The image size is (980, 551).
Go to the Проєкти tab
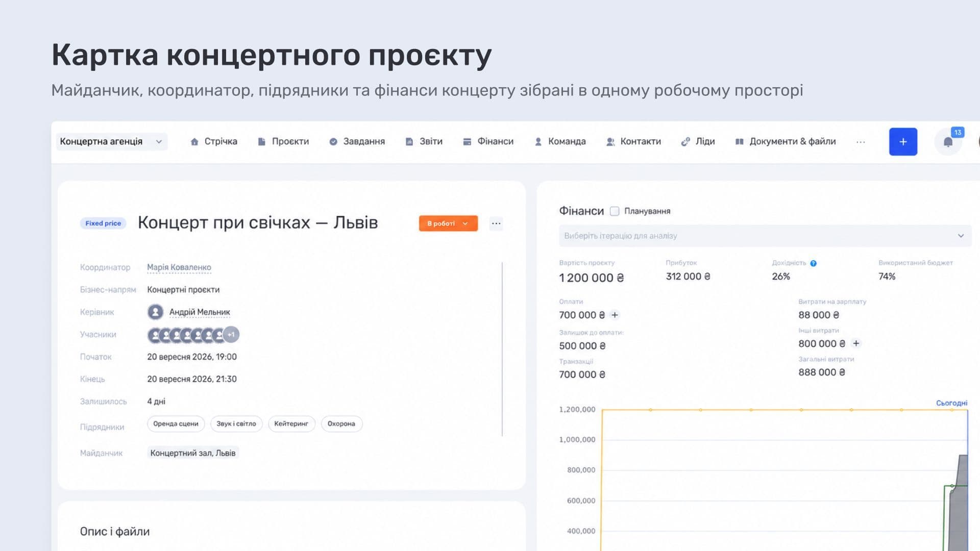click(x=283, y=141)
